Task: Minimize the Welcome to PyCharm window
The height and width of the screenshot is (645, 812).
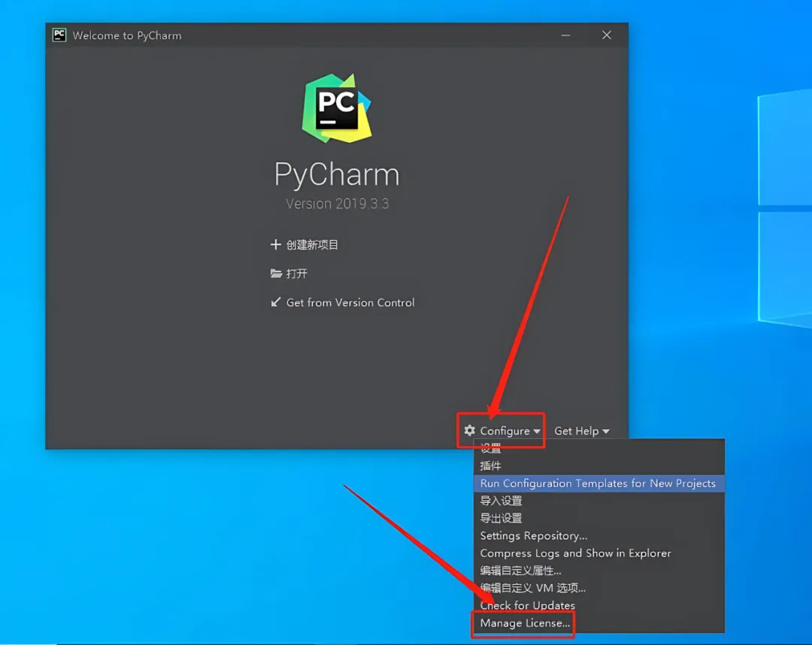Action: (x=565, y=35)
